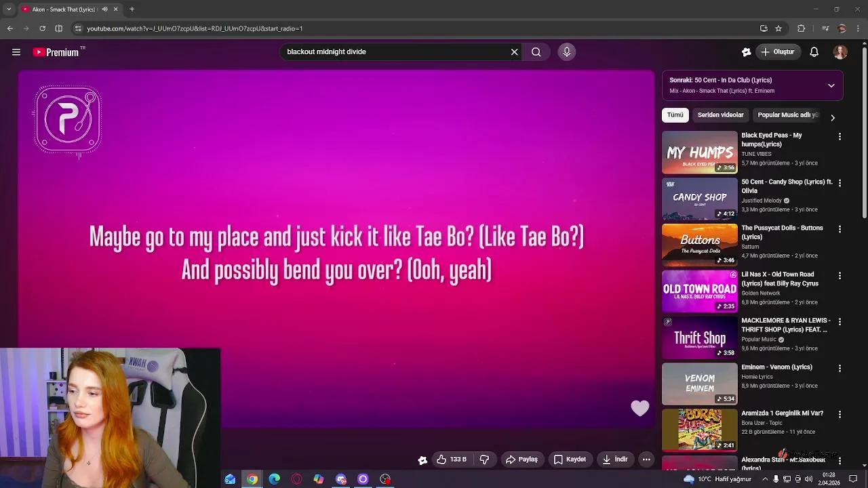Open the Old Town Road thumbnail
The width and height of the screenshot is (868, 488).
pos(699,291)
